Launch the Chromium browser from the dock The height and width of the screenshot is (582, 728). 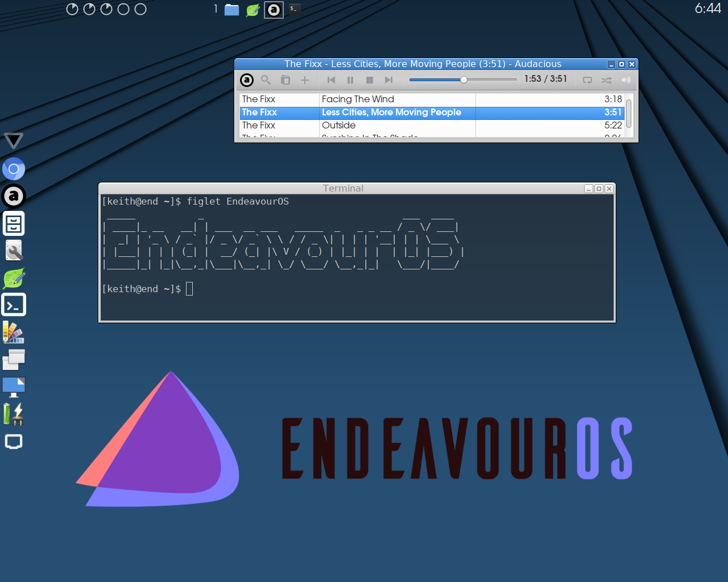tap(14, 169)
